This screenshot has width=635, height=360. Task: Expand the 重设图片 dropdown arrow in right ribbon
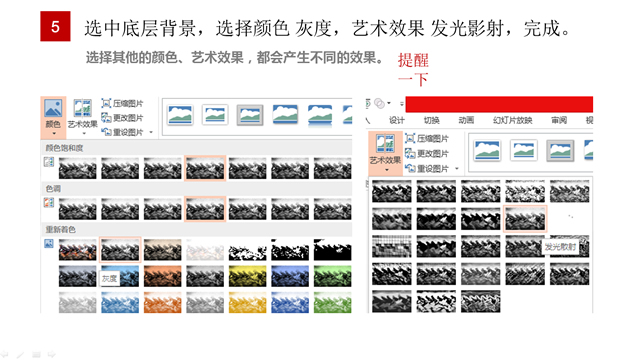pos(457,168)
